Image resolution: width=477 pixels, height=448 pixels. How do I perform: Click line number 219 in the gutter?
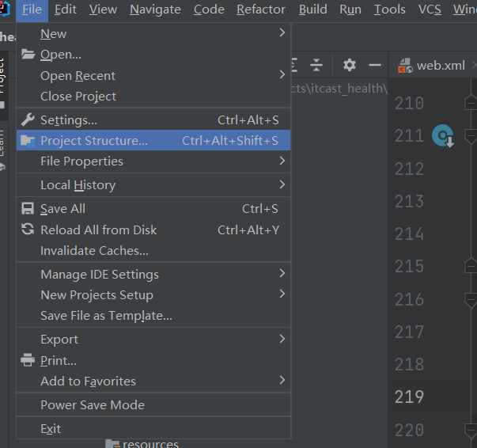pos(409,397)
